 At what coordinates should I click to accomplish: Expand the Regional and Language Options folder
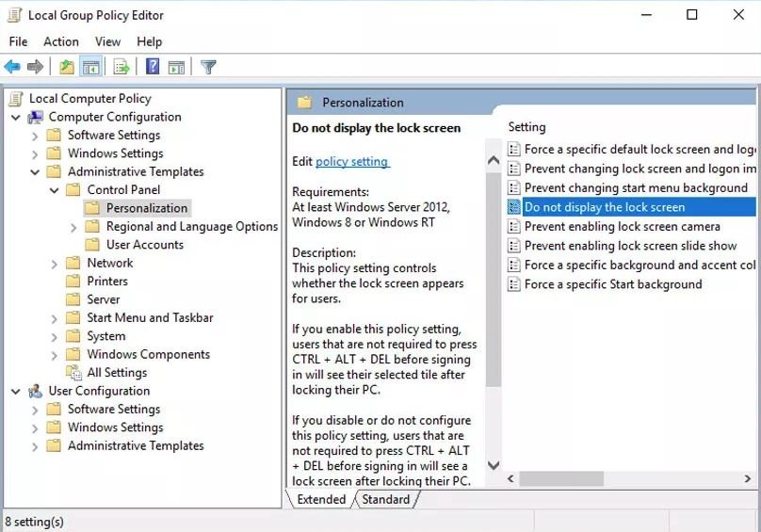74,227
